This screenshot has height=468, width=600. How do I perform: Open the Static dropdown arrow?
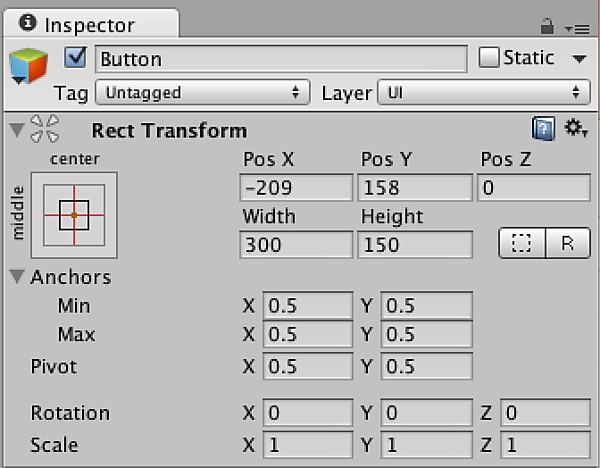click(579, 59)
